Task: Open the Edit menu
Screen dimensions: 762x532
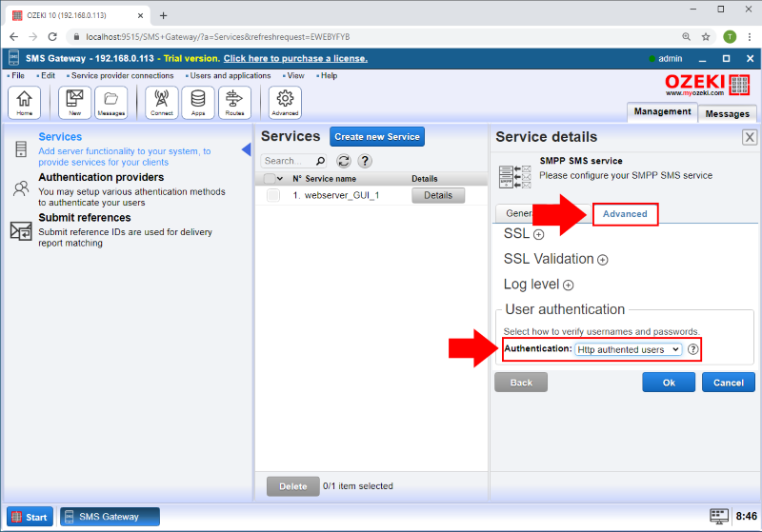Action: [x=48, y=76]
